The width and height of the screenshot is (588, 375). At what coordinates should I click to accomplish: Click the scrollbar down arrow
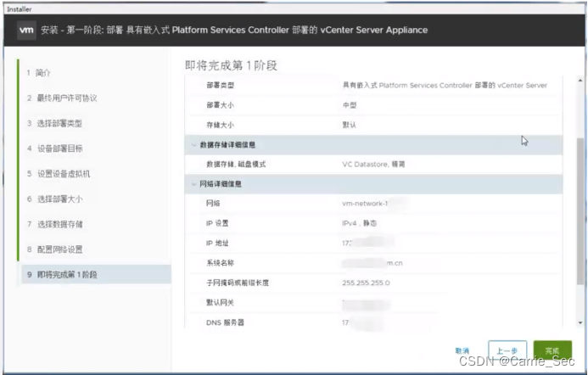pyautogui.click(x=580, y=323)
